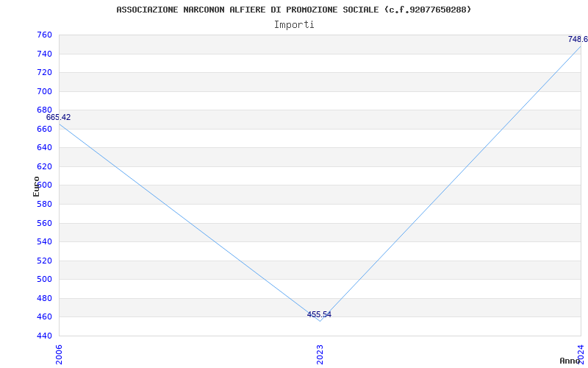Click the 748.6 data point label

(x=578, y=40)
